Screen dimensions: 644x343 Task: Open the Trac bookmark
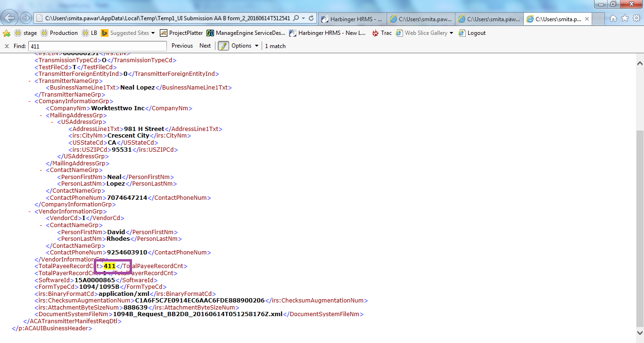click(x=381, y=33)
